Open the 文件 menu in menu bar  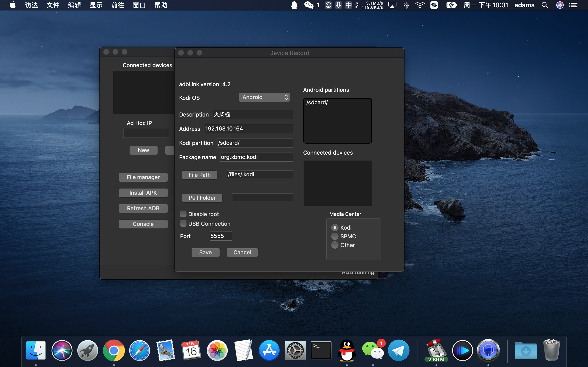pyautogui.click(x=53, y=5)
